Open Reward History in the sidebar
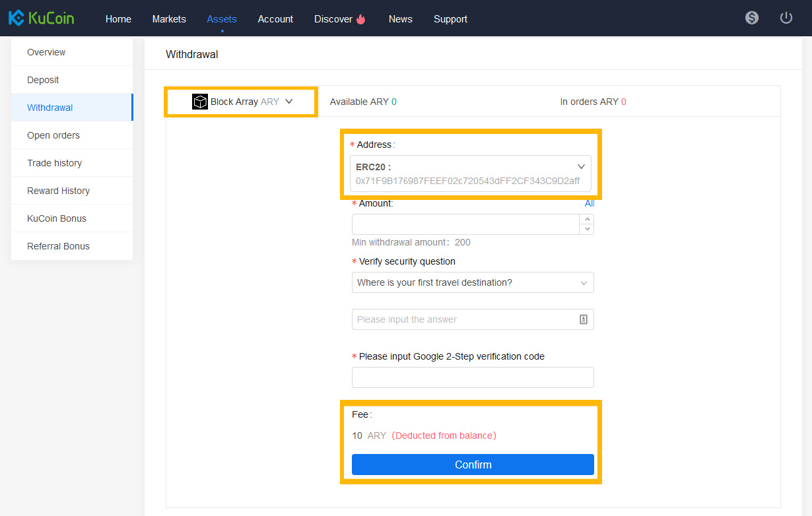This screenshot has width=812, height=516. pos(72,191)
